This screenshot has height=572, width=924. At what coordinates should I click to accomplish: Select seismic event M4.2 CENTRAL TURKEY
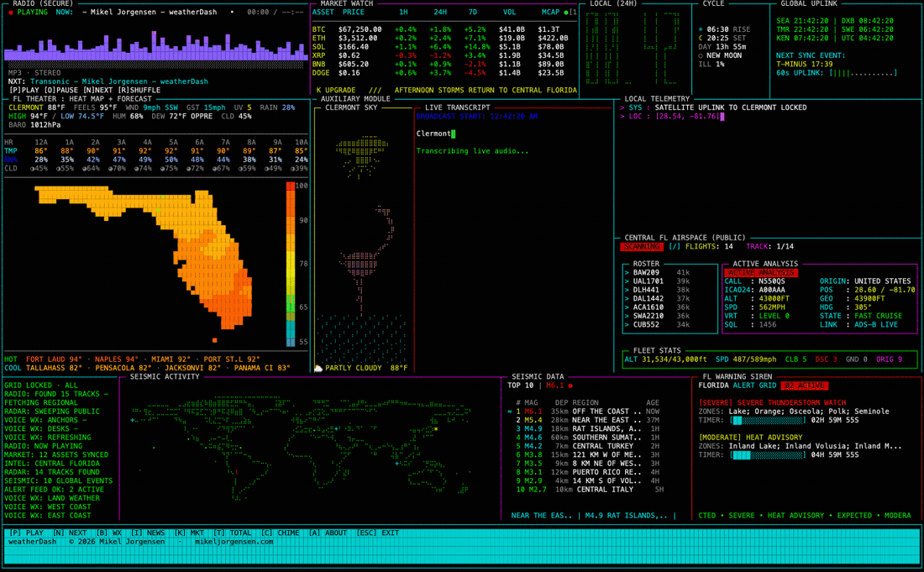pyautogui.click(x=587, y=447)
